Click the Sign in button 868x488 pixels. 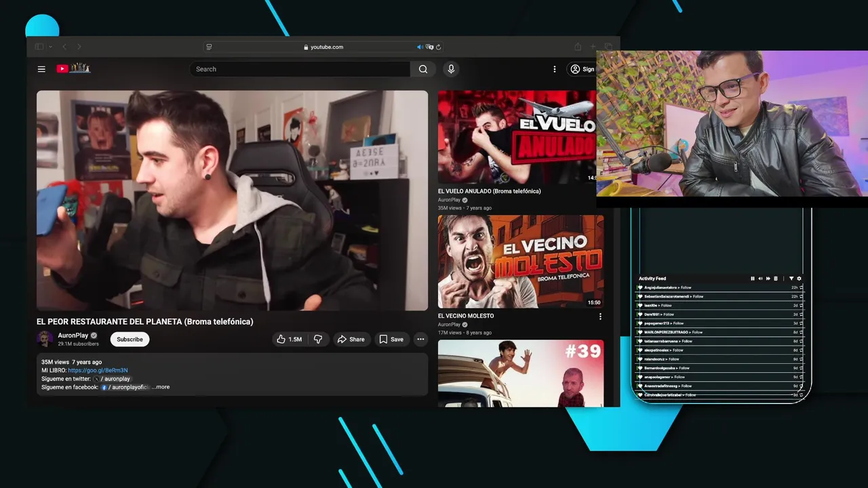(x=582, y=69)
